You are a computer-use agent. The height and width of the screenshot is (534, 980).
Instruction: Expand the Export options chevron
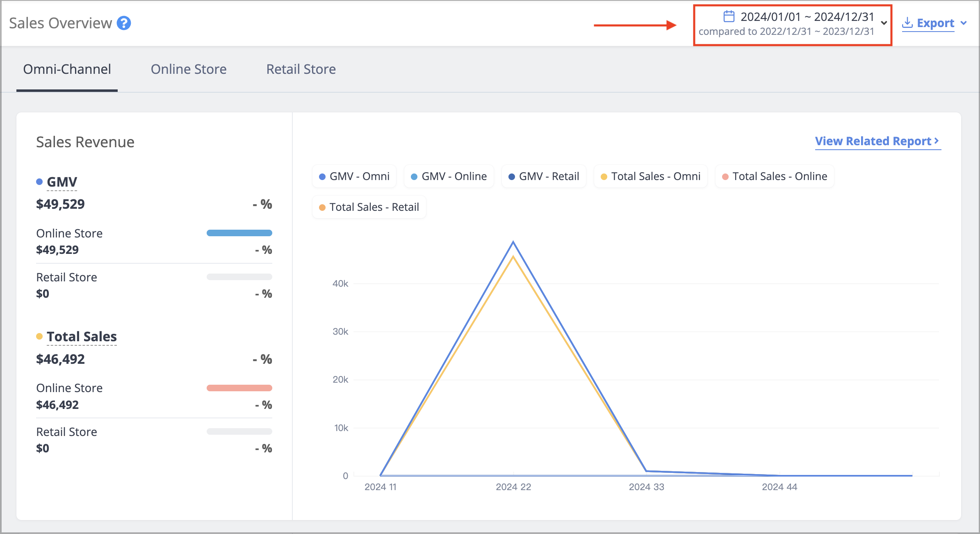(964, 23)
